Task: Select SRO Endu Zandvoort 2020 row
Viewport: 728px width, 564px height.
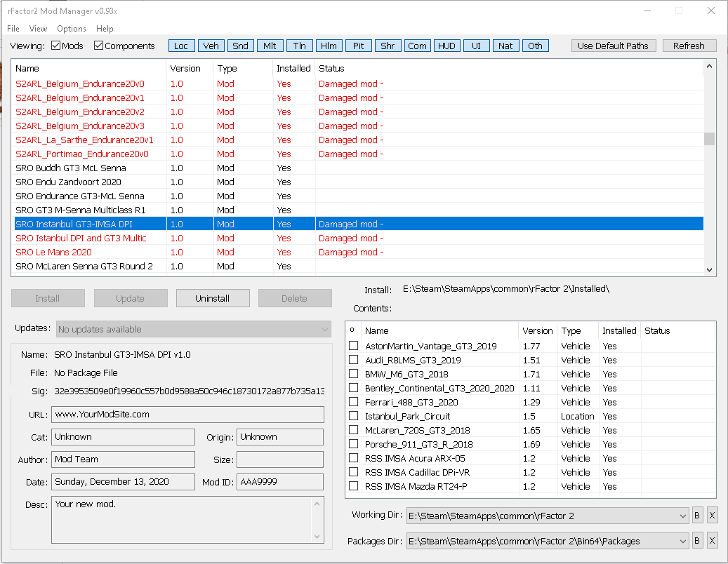Action: [357, 182]
